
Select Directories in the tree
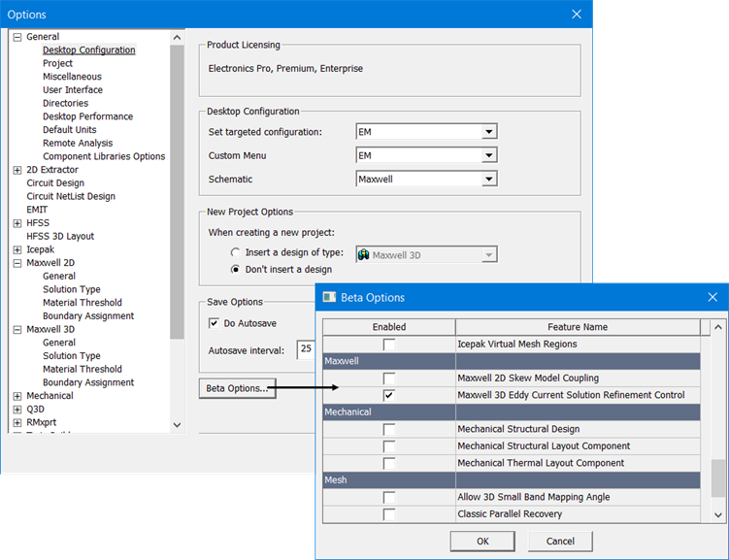pyautogui.click(x=66, y=103)
